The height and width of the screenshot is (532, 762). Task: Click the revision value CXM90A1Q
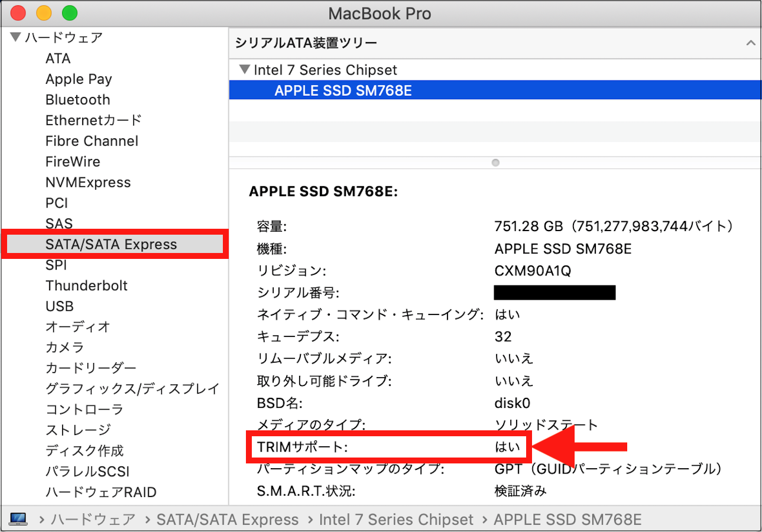coord(533,271)
